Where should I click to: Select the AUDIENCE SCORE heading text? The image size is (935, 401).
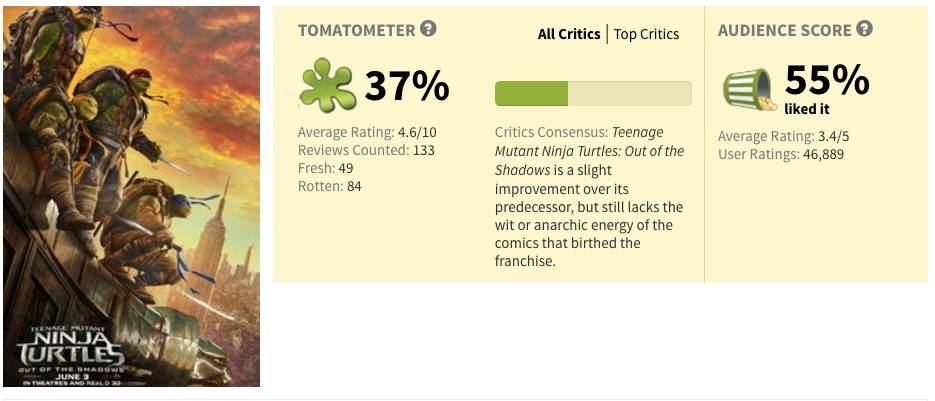[784, 30]
